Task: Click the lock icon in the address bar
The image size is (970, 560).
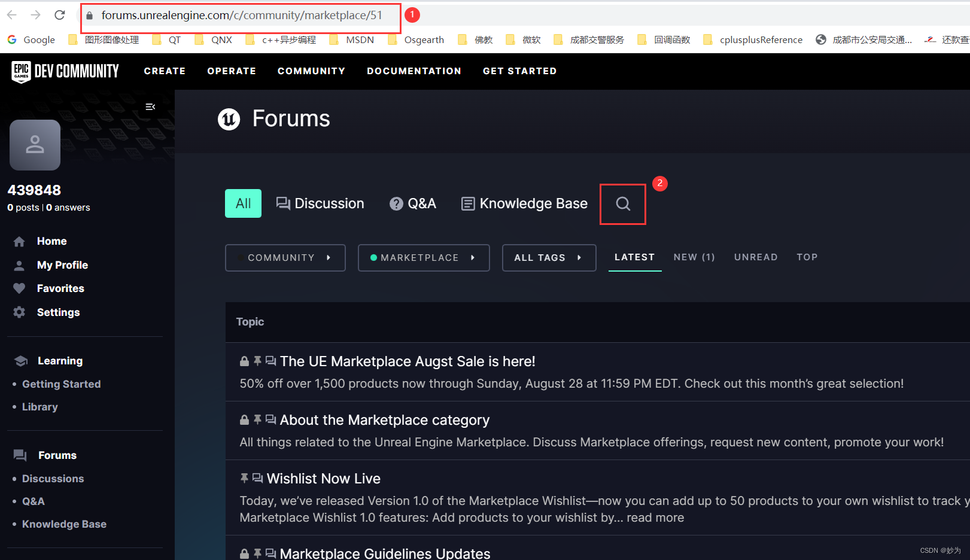Action: point(90,16)
